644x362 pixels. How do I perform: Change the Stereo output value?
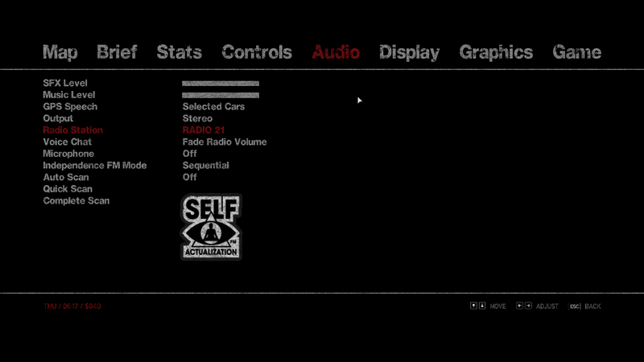tap(197, 118)
